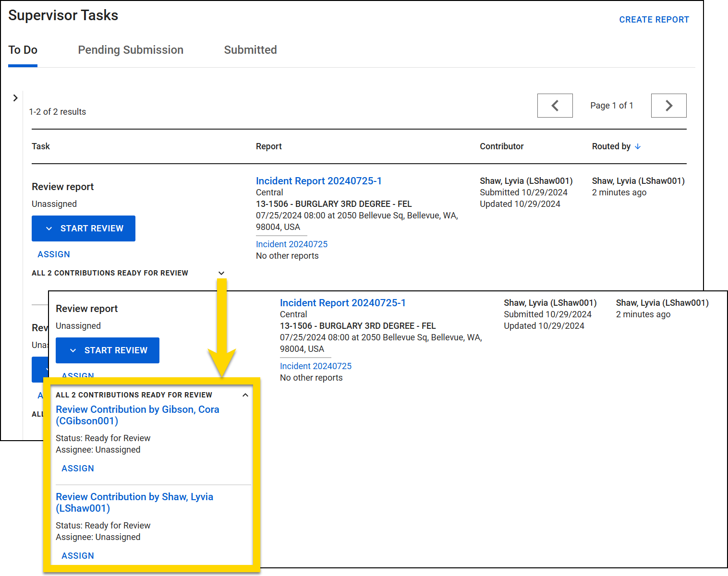The width and height of the screenshot is (728, 576).
Task: Expand ALL 2 CONTRIBUTIONS READY FOR REVIEW in the top task
Action: (x=221, y=273)
